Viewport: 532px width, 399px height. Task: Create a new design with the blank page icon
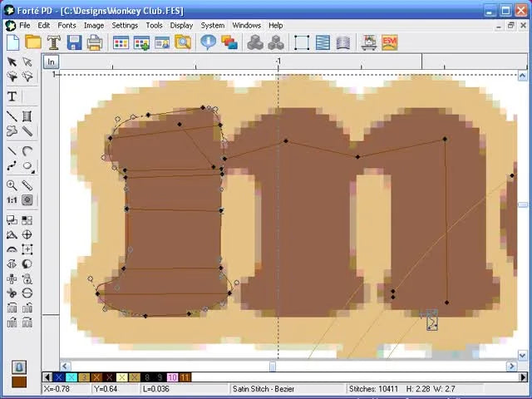[x=13, y=42]
